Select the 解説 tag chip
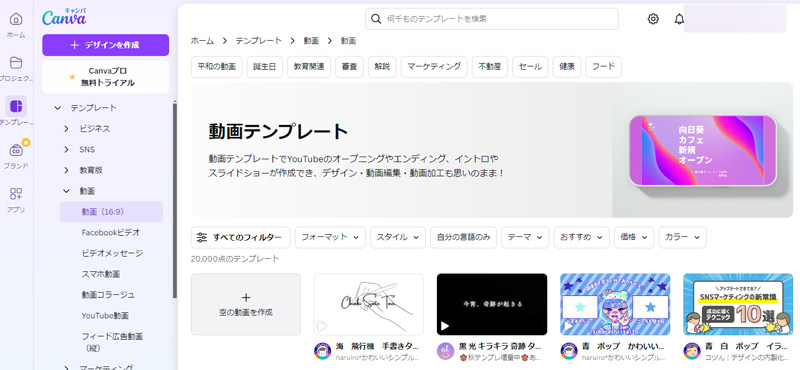The image size is (800, 370). point(382,67)
